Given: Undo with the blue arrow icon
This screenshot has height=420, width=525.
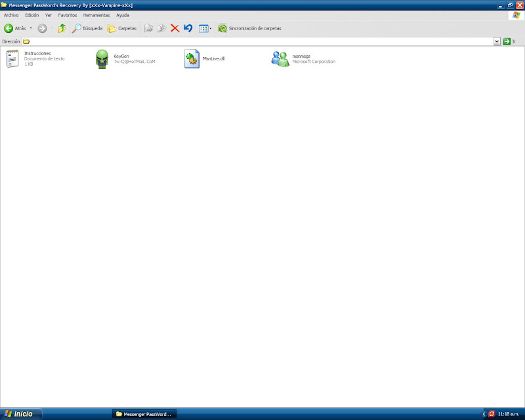Looking at the screenshot, I should (188, 28).
